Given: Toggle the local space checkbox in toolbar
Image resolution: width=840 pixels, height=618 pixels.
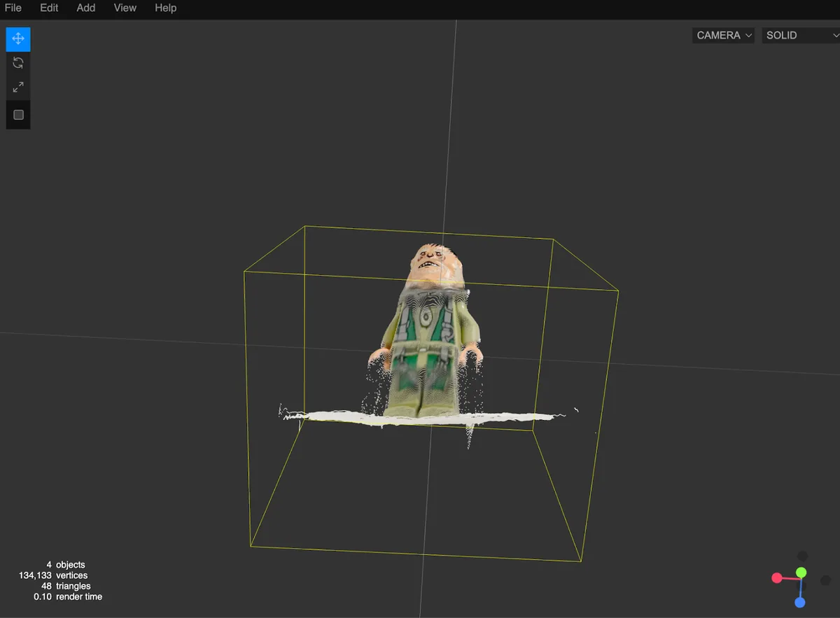Looking at the screenshot, I should [18, 115].
